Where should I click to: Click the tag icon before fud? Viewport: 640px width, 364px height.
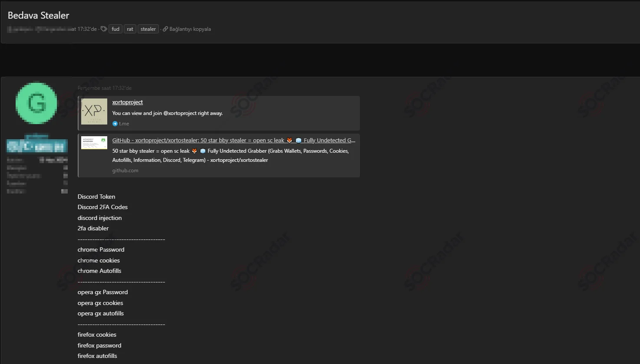(104, 29)
